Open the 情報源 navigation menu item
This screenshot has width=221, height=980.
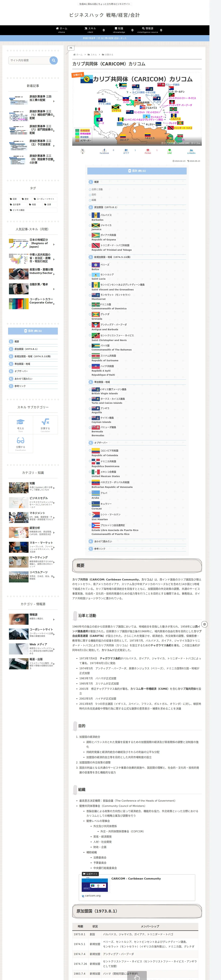tap(148, 30)
